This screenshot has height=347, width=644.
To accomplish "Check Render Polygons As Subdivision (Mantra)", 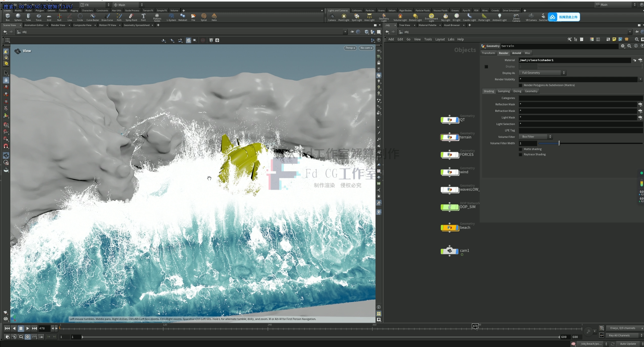I will click(x=520, y=85).
